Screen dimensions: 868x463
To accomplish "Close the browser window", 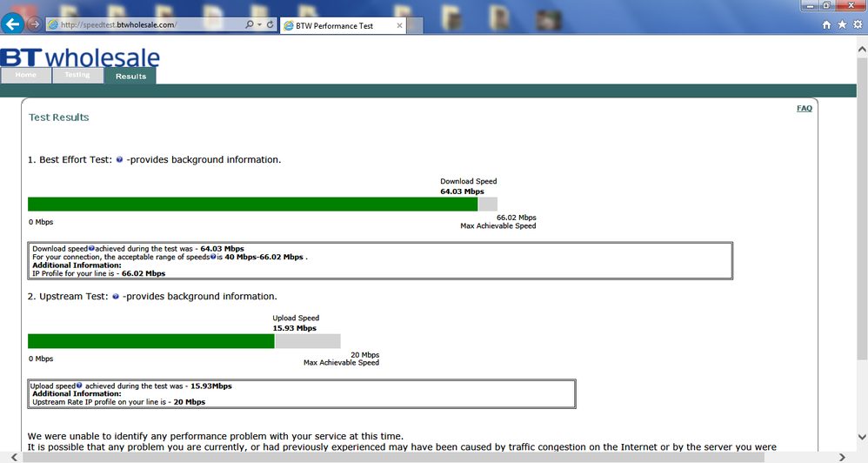I will tap(851, 5).
